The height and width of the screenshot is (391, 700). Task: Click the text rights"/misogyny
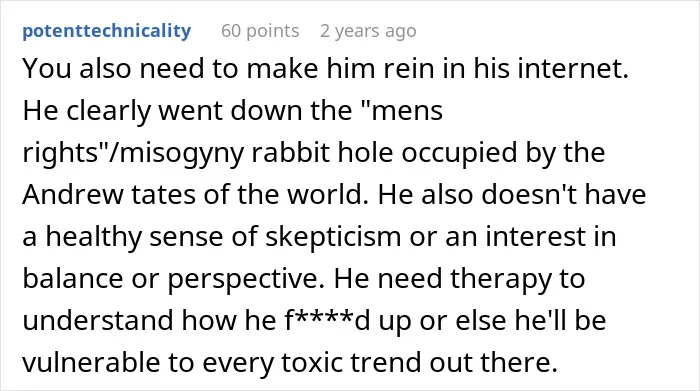coord(133,153)
